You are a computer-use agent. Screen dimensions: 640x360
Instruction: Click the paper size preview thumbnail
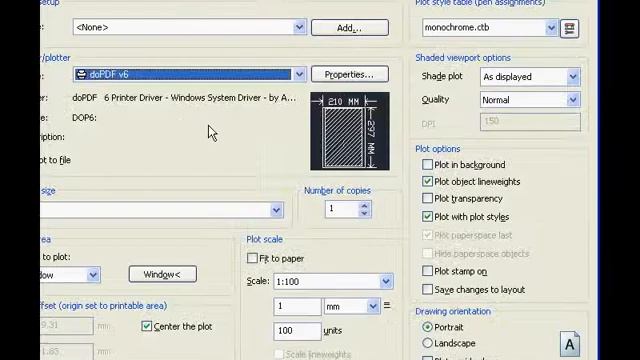pyautogui.click(x=350, y=131)
